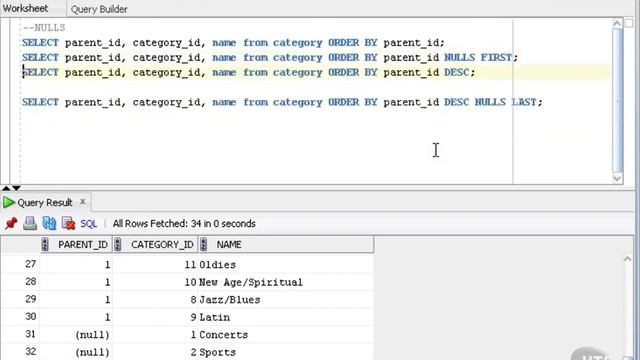Click the first SELECT ordered by parent_id
The width and height of the screenshot is (640, 360).
click(233, 42)
